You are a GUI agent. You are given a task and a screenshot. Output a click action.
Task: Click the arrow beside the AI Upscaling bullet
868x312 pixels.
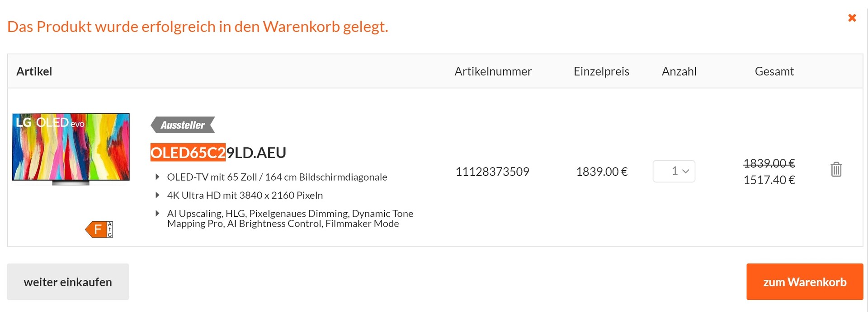click(x=157, y=213)
